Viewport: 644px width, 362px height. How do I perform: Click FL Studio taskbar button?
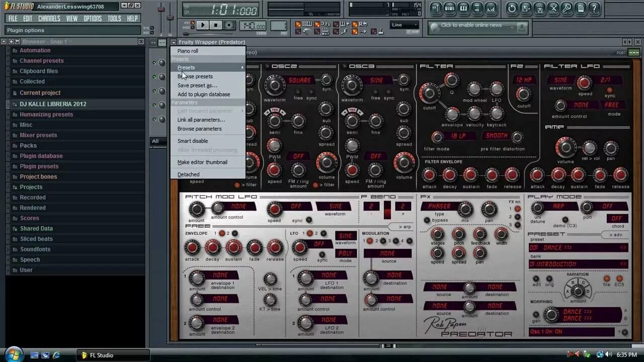point(114,355)
